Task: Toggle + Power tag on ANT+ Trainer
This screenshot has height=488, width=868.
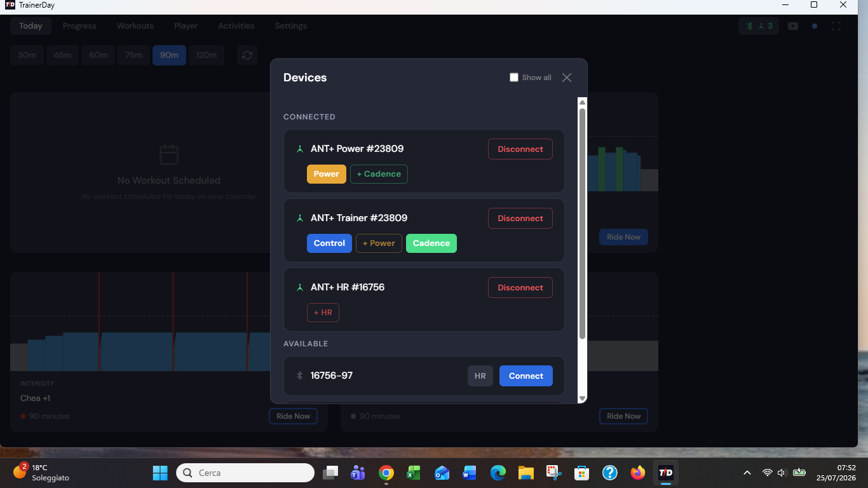Action: [x=379, y=243]
